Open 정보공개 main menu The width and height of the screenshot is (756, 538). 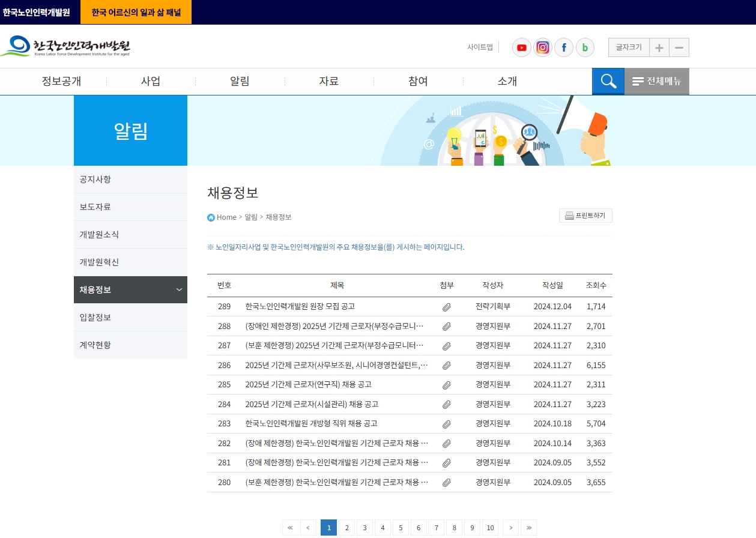61,81
